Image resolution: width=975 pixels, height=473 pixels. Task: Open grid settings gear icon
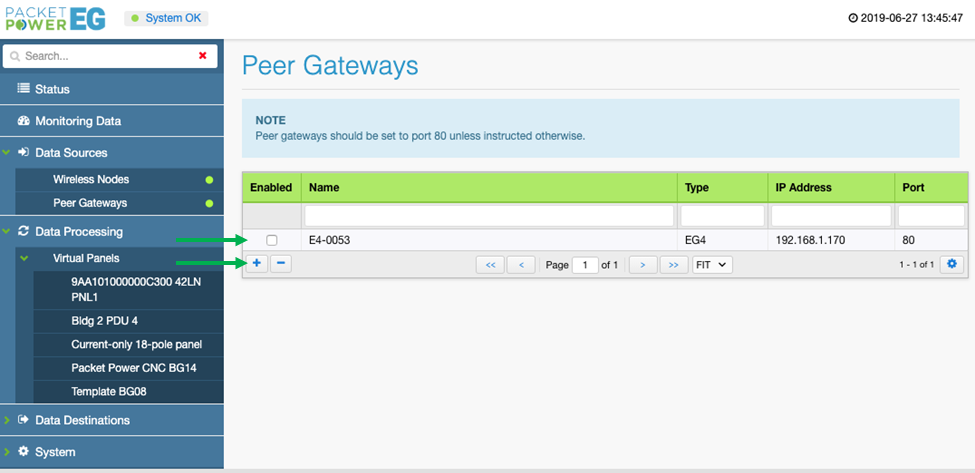pos(952,264)
